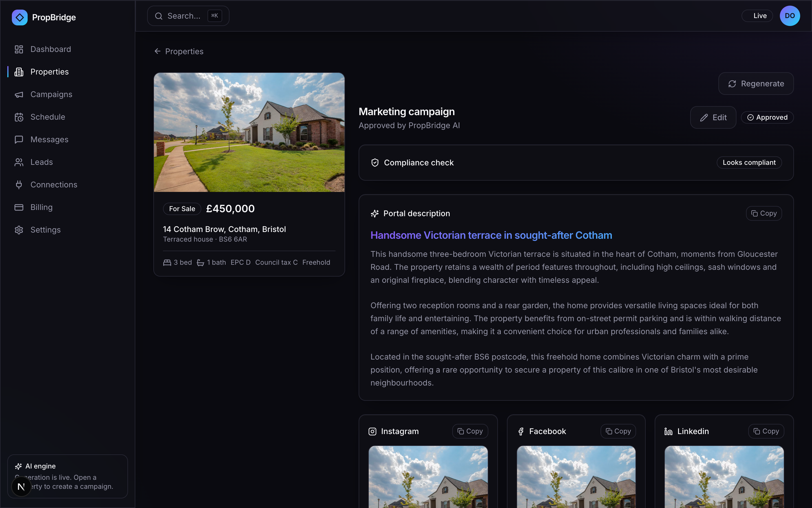This screenshot has width=812, height=508.
Task: Click the PropBridge logo icon
Action: pos(19,17)
